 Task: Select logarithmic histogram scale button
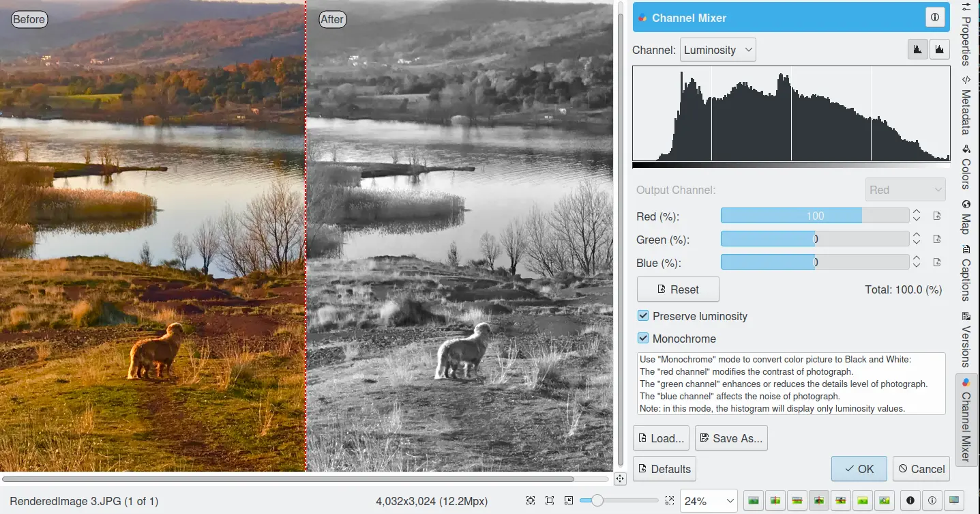click(x=940, y=49)
